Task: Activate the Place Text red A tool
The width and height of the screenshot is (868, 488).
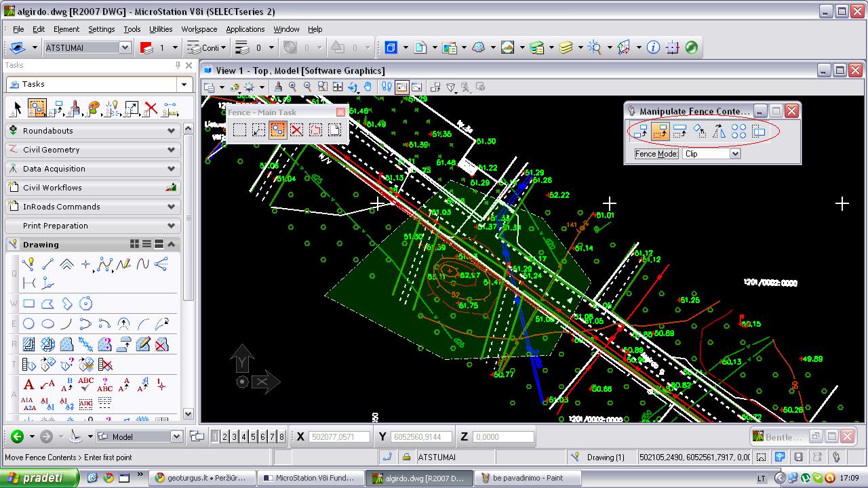Action: (x=28, y=385)
